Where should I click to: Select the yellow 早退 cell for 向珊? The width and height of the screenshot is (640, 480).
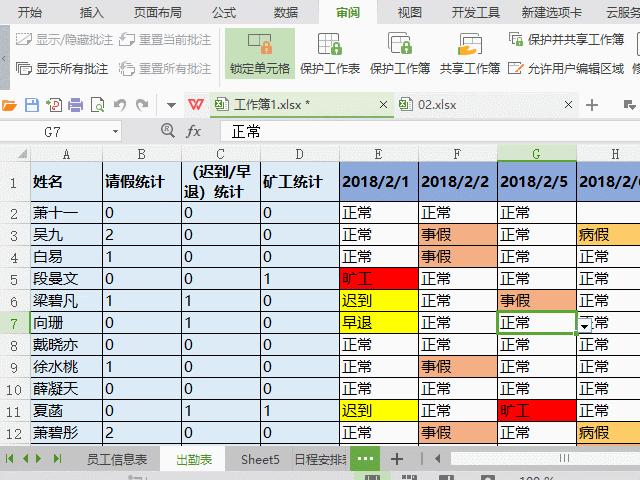pyautogui.click(x=379, y=323)
